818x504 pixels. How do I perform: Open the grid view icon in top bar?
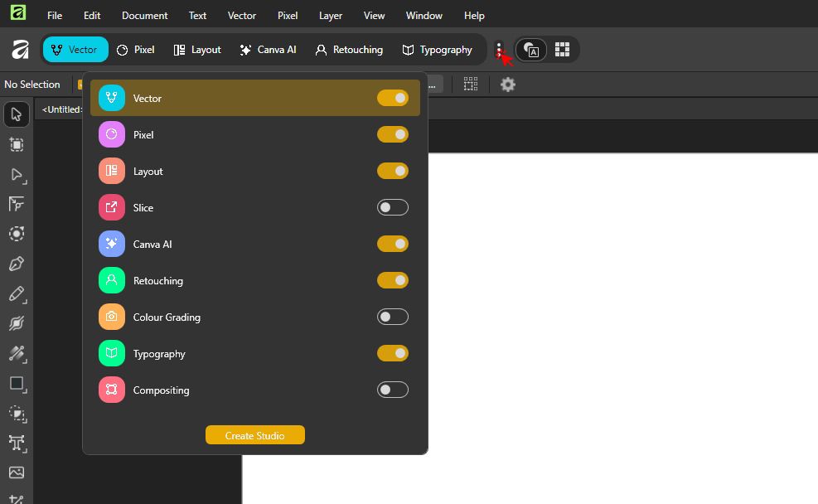click(562, 50)
